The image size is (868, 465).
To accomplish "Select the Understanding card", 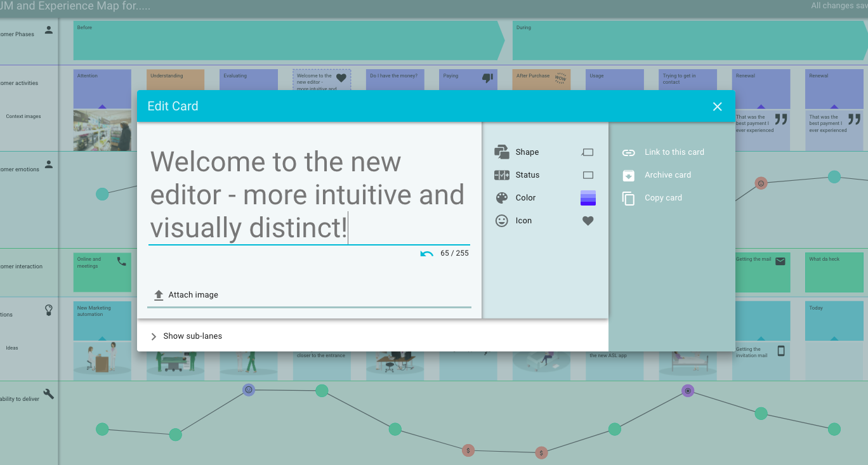I will (175, 79).
